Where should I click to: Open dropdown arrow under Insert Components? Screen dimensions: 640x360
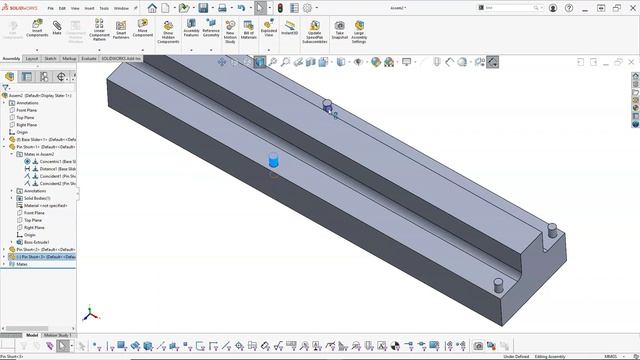pos(37,50)
